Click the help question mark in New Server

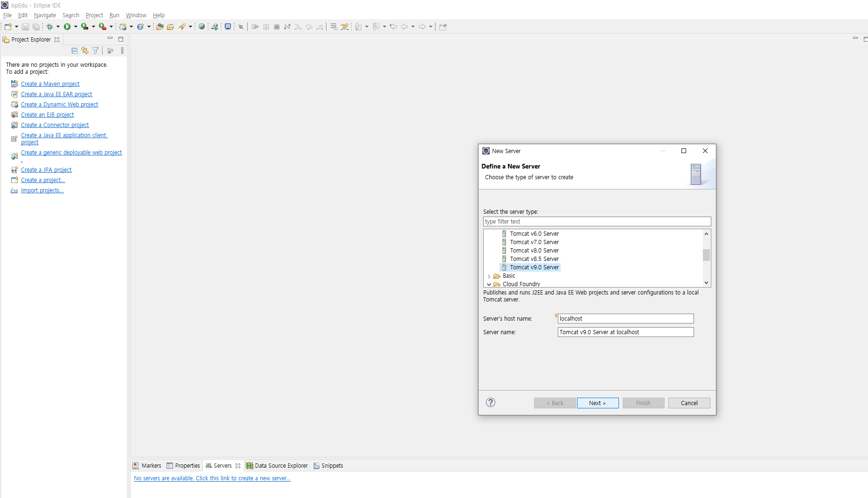491,402
